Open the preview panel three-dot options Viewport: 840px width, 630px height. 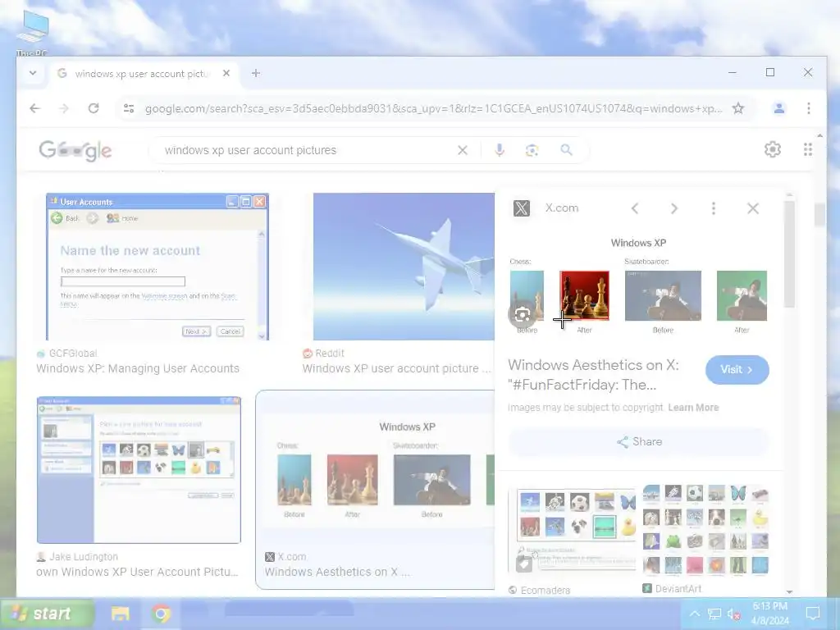coord(714,208)
